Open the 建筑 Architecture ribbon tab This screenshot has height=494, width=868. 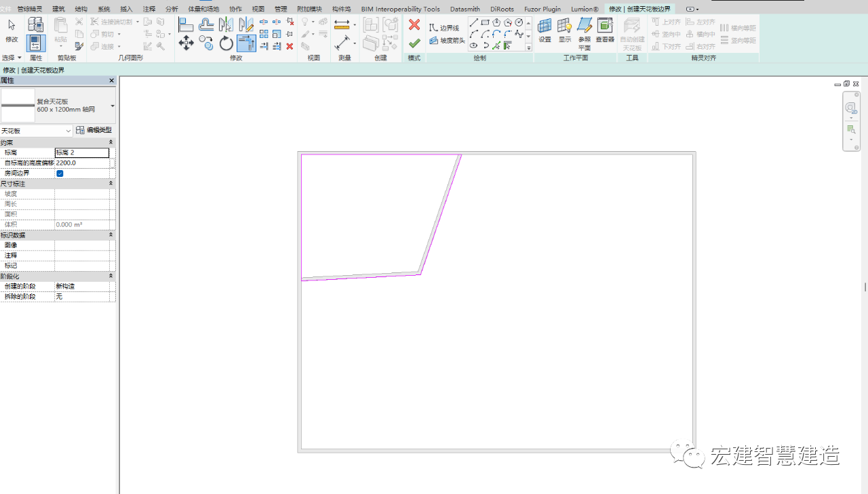(x=58, y=9)
